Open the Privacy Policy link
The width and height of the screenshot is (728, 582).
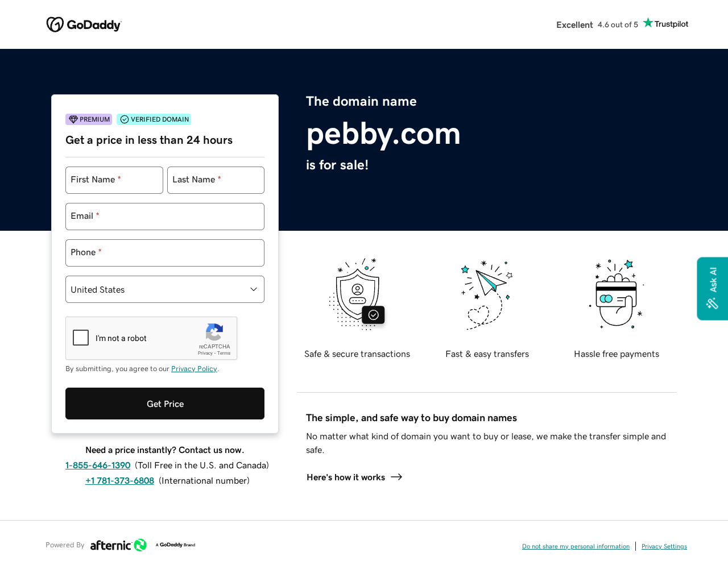pyautogui.click(x=194, y=368)
